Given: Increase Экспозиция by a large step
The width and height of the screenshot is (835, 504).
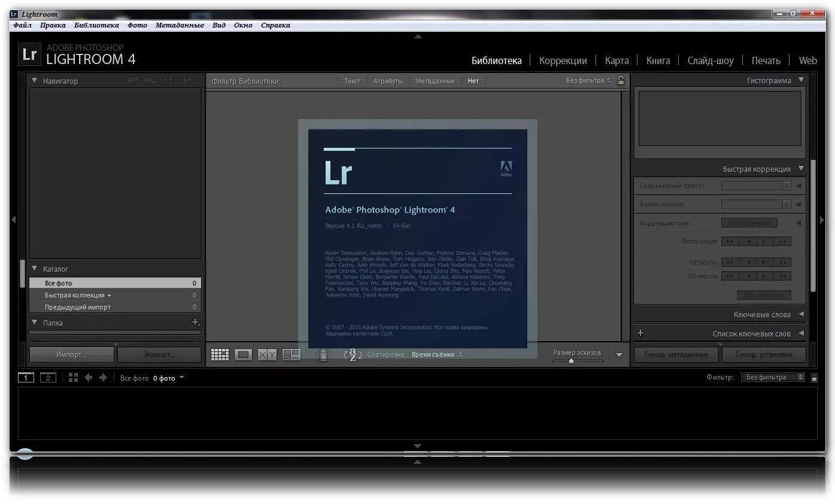Looking at the screenshot, I should coord(782,241).
